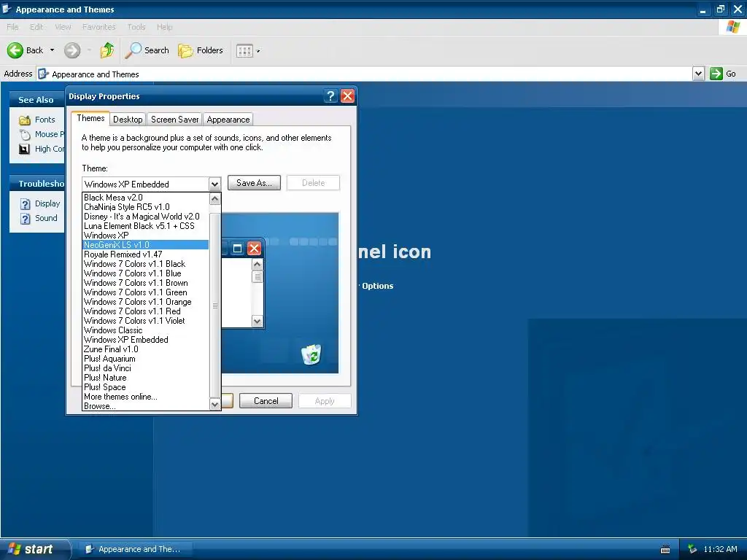Image resolution: width=747 pixels, height=560 pixels.
Task: Open the Tools menu
Action: [x=136, y=27]
